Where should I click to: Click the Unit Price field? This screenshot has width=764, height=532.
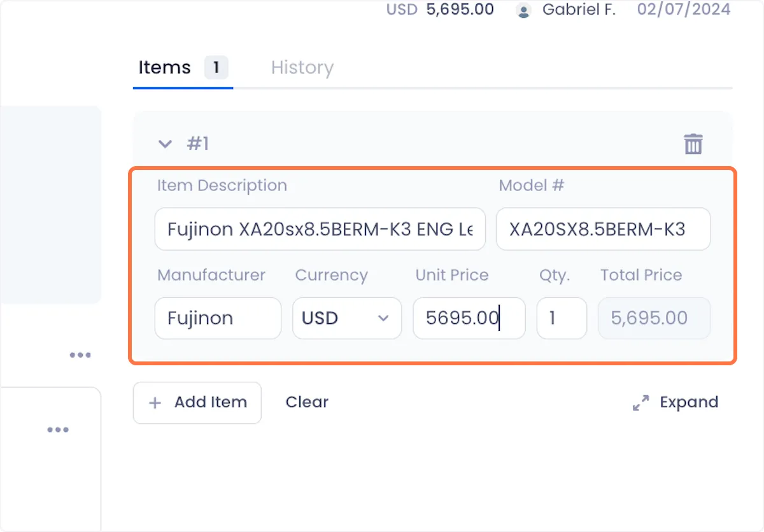(469, 318)
